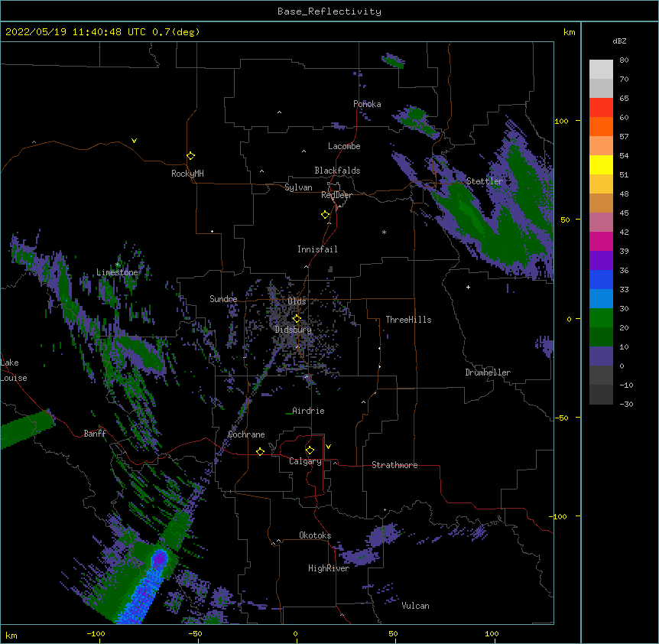Click the yellow V marker northeast of Calgary
Viewport: 659px width, 644px height.
(x=328, y=447)
